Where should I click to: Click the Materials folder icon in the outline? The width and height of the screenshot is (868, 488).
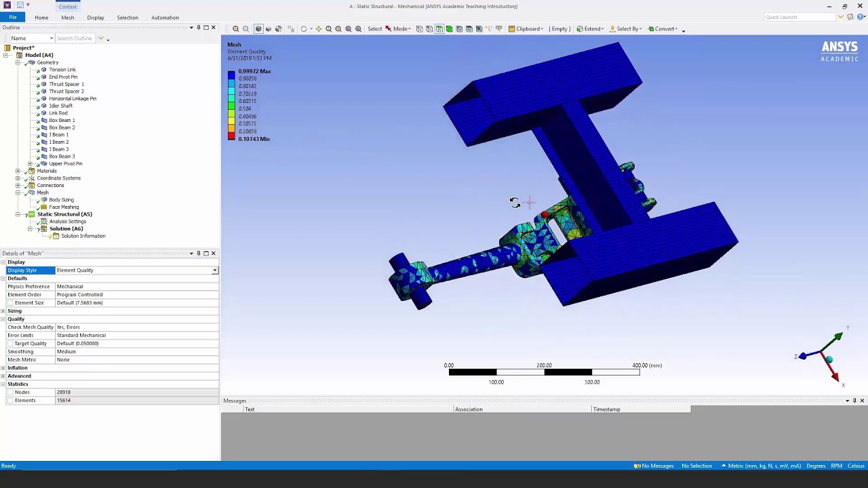coord(31,171)
